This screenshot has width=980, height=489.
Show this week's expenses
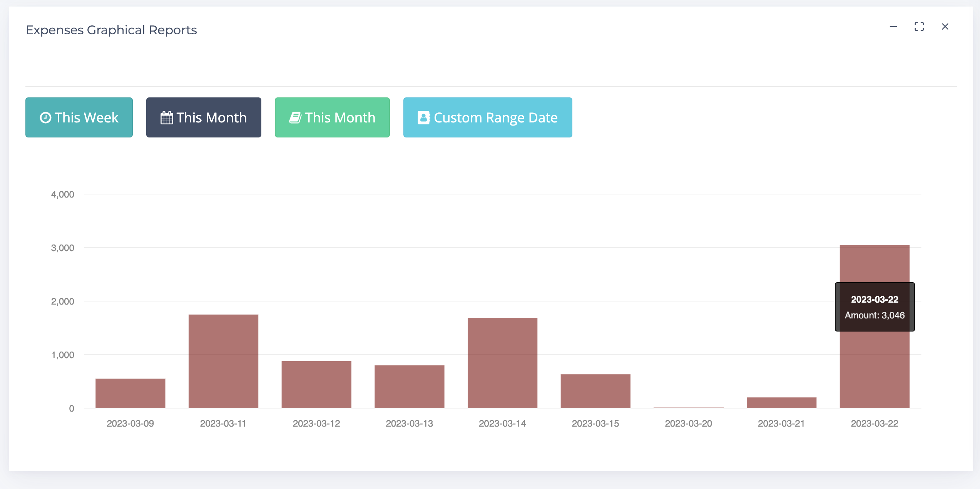(x=79, y=117)
